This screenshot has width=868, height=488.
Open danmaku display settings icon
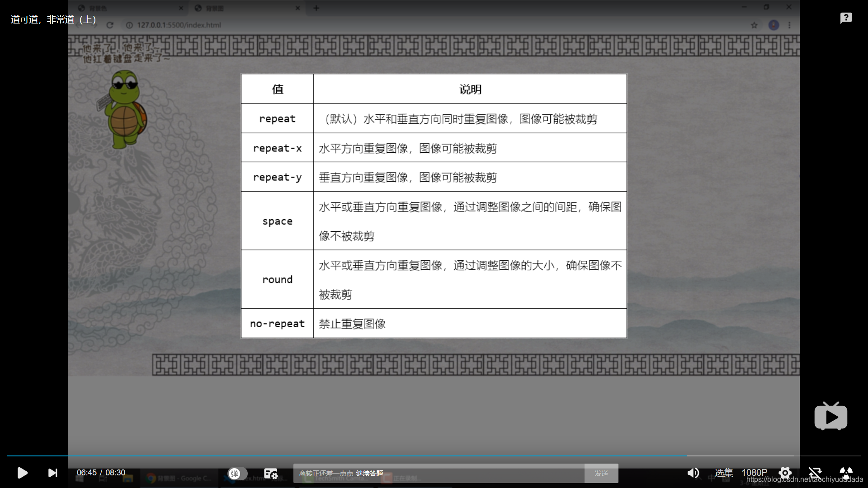[270, 473]
